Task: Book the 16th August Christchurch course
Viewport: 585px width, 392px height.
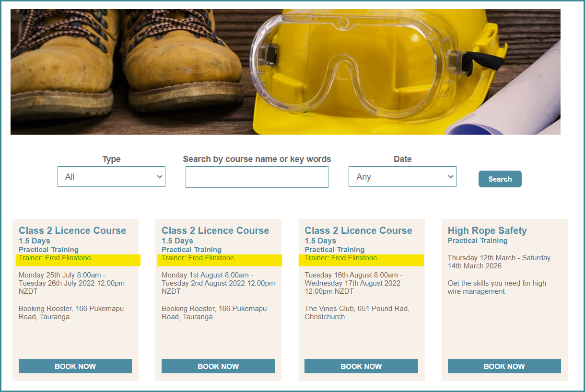Action: click(361, 366)
